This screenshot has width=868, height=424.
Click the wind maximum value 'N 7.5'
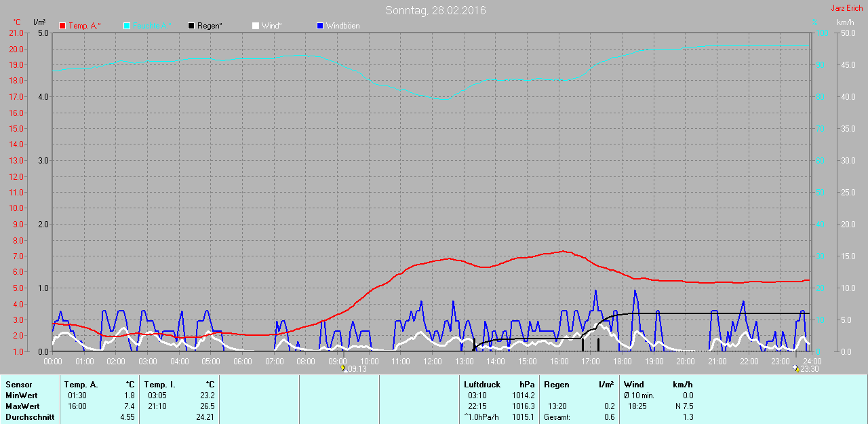(x=683, y=406)
